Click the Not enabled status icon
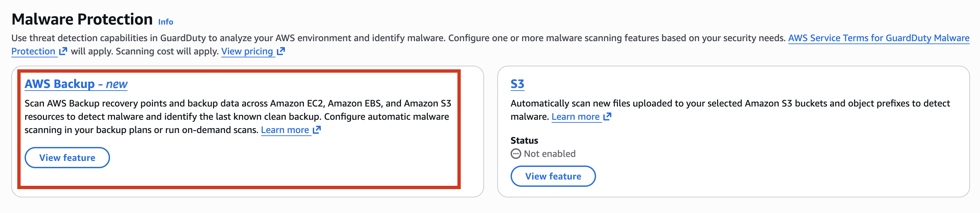This screenshot has height=213, width=980. pos(516,154)
